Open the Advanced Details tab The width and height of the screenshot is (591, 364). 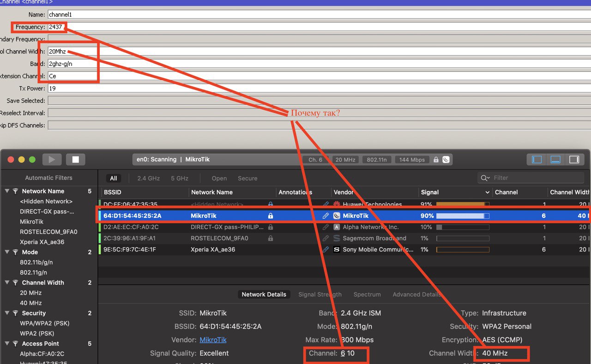(417, 294)
